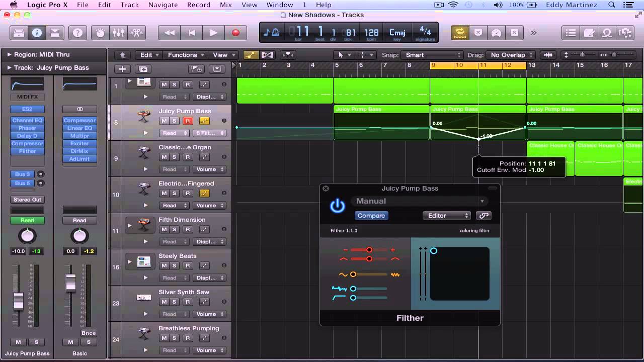Expand the Fifth Dimension track stack

129,225
